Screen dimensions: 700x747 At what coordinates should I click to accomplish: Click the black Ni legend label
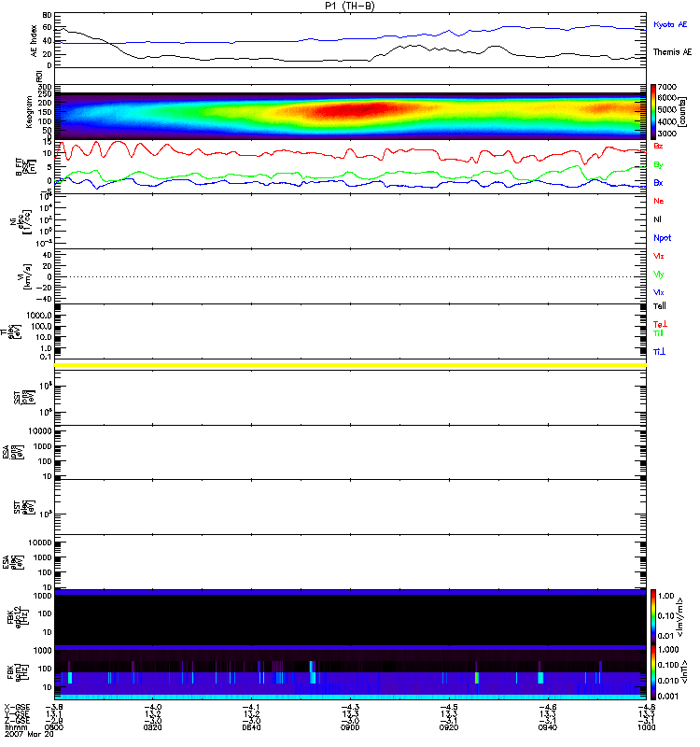(657, 219)
